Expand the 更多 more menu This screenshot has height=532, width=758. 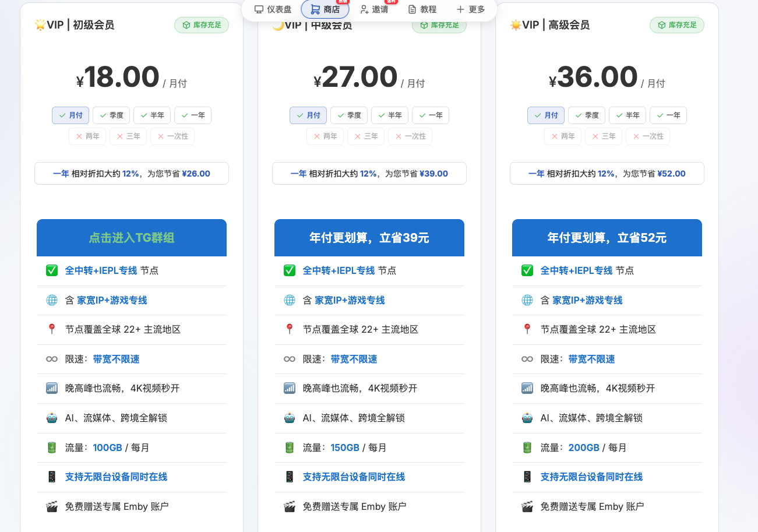(470, 9)
